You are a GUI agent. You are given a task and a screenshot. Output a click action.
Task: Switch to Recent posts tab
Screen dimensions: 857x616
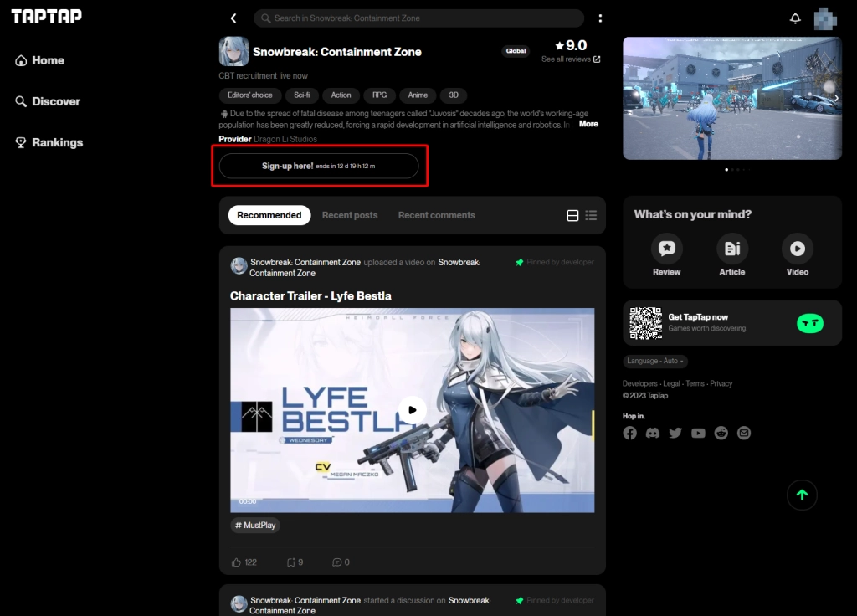pos(350,215)
